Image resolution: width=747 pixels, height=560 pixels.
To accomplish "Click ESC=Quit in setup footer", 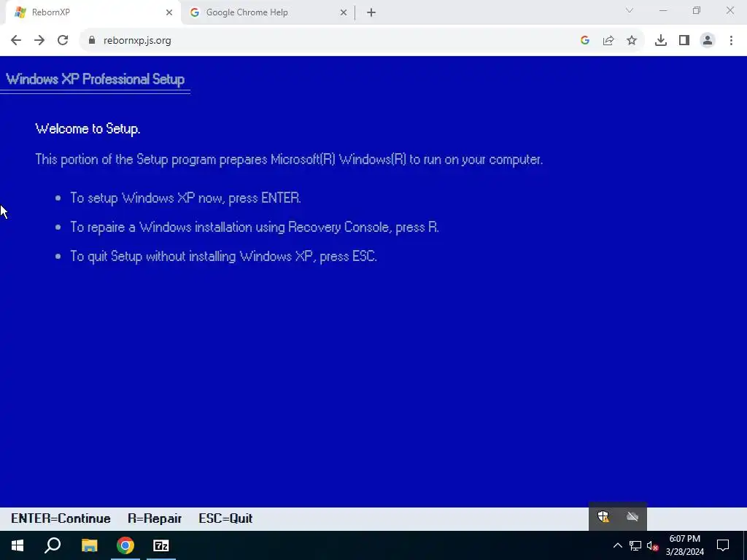I will pos(225,518).
